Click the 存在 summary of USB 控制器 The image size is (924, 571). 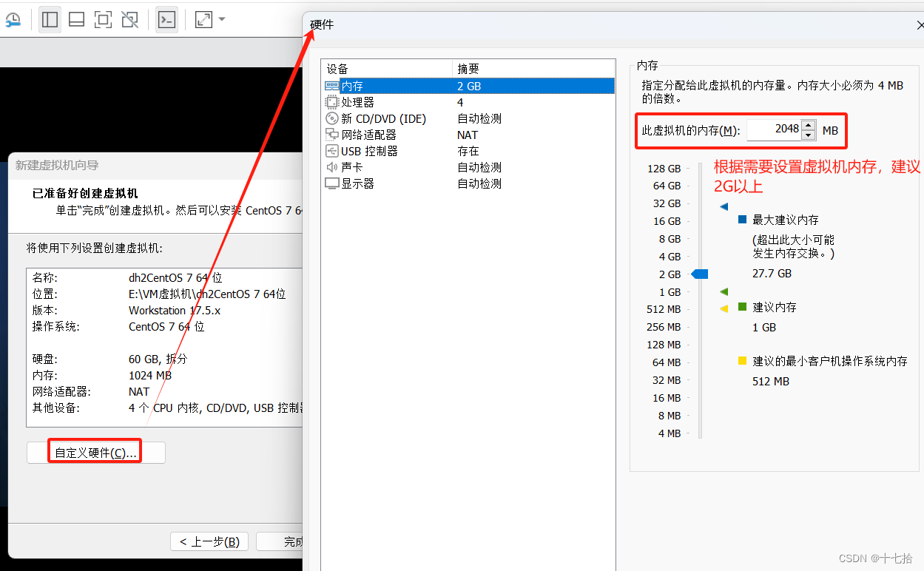[x=468, y=151]
